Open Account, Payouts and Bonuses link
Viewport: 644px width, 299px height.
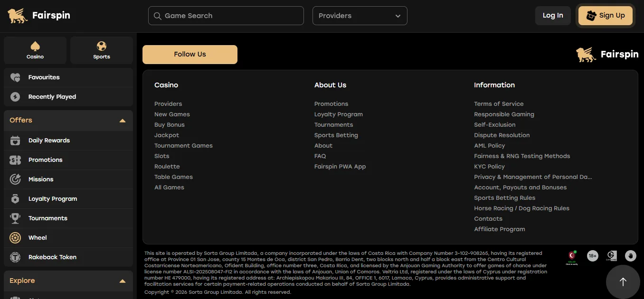pos(520,187)
